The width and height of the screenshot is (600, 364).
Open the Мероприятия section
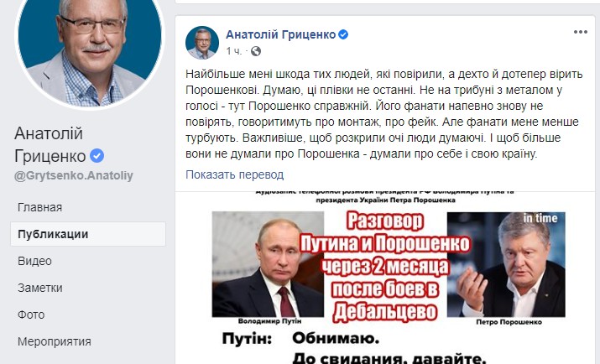click(55, 341)
